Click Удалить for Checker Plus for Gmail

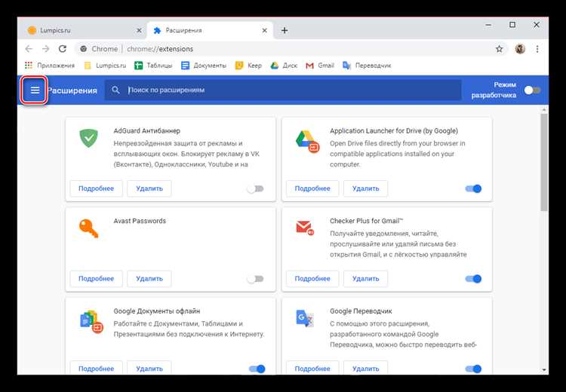click(x=365, y=279)
